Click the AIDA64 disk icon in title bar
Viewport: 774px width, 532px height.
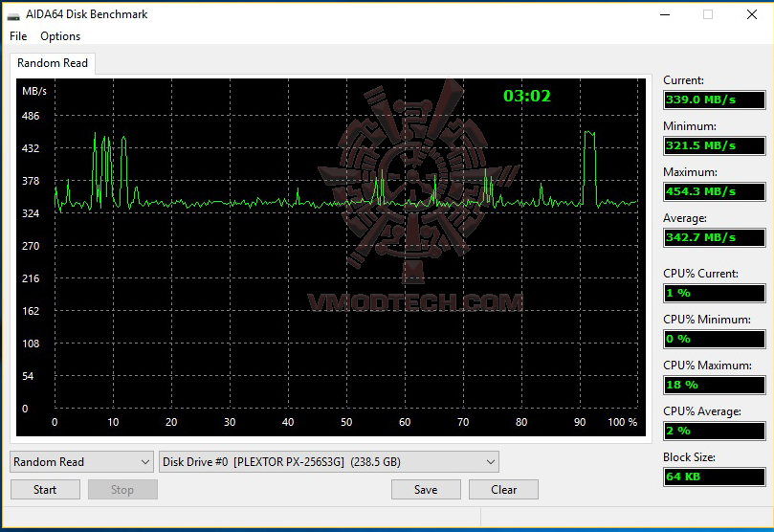13,15
